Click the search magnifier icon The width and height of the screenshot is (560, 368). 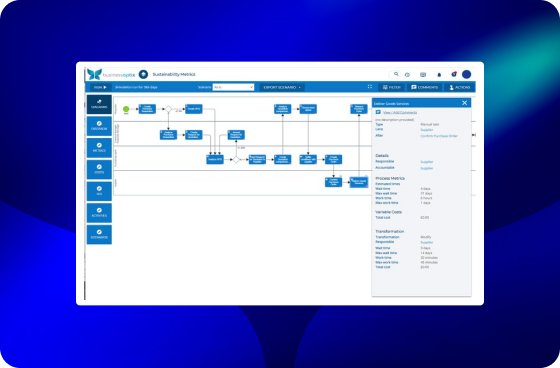[x=396, y=74]
